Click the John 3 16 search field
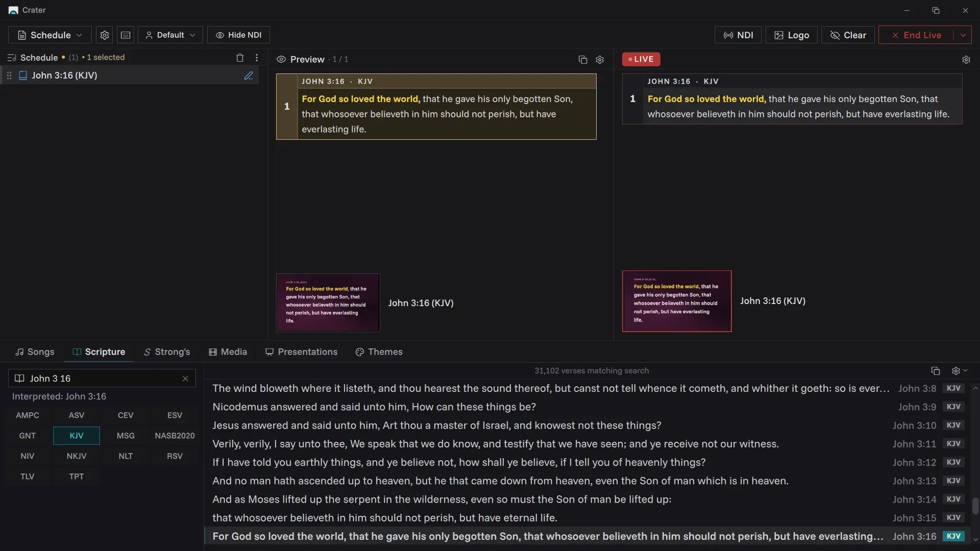The image size is (980, 551). (102, 379)
